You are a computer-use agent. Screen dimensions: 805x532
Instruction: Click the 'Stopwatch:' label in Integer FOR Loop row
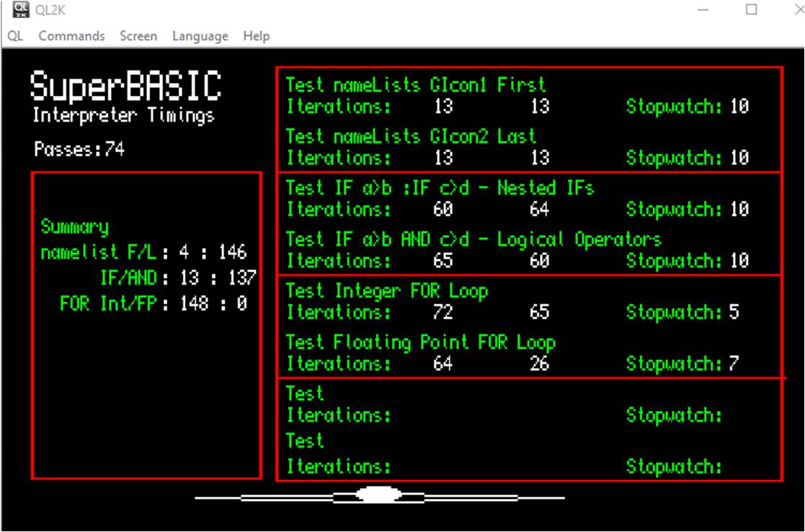pos(674,311)
